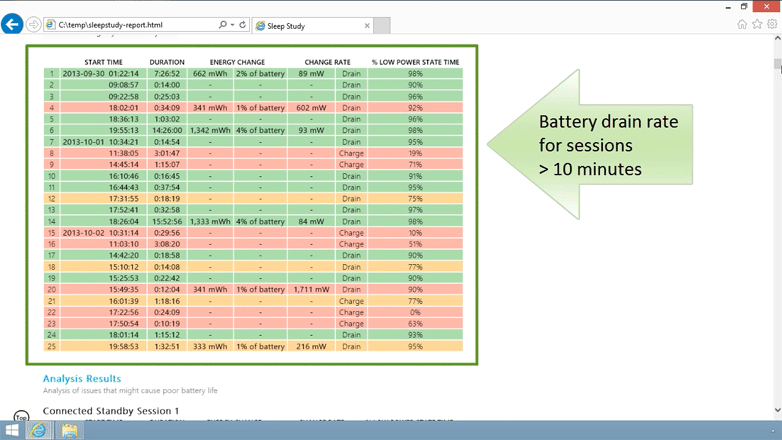Click the Analysis Results heading link
The height and width of the screenshot is (440, 782).
(82, 379)
